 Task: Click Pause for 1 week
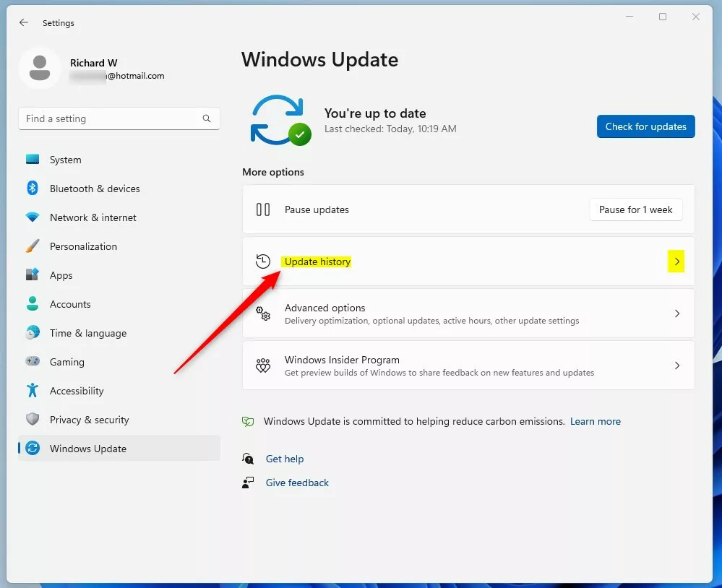coord(635,209)
